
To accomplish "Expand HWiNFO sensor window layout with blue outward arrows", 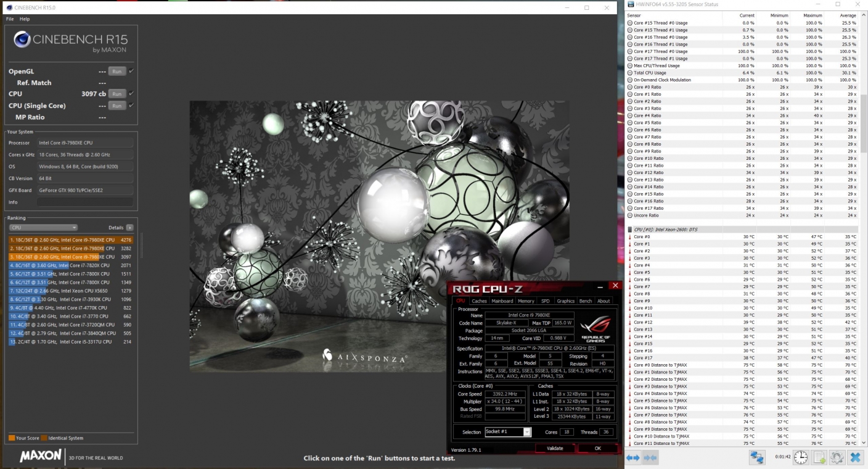I will (x=633, y=457).
